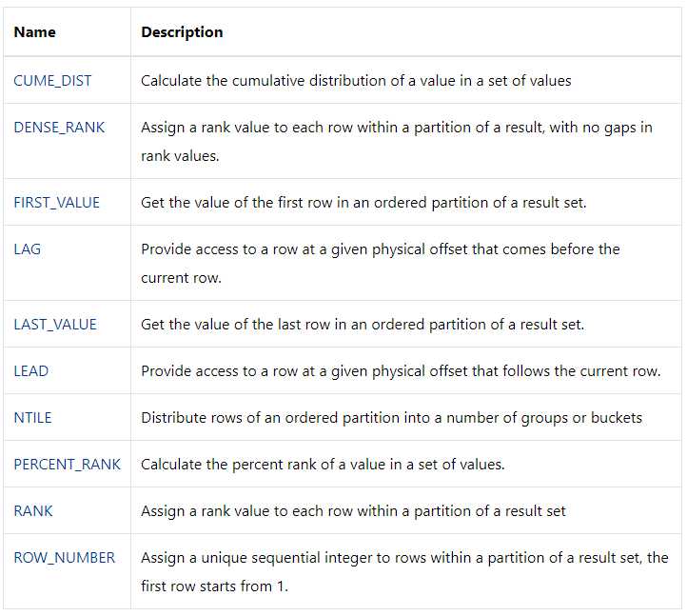Image resolution: width=687 pixels, height=616 pixels.
Task: Click the PERCENT_RANK description text
Action: pyautogui.click(x=323, y=465)
